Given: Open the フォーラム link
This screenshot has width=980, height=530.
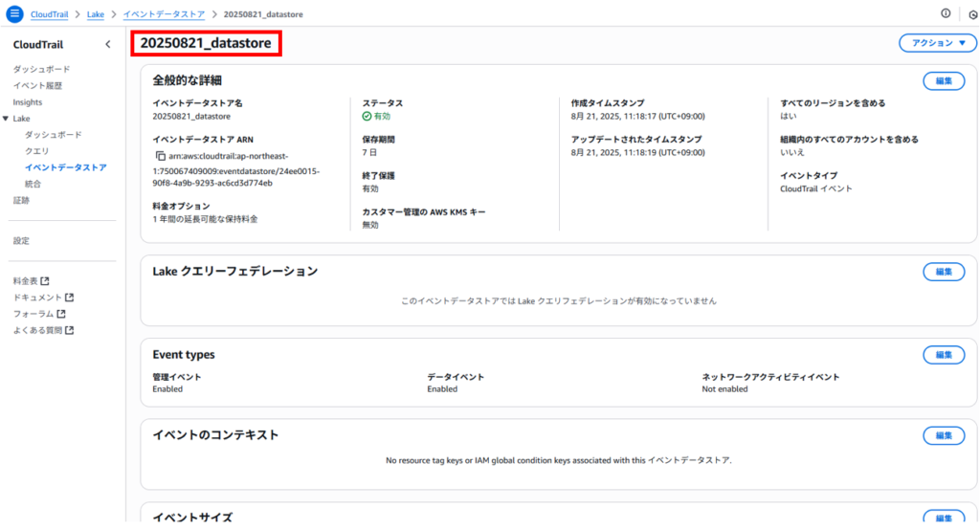Looking at the screenshot, I should 33,314.
